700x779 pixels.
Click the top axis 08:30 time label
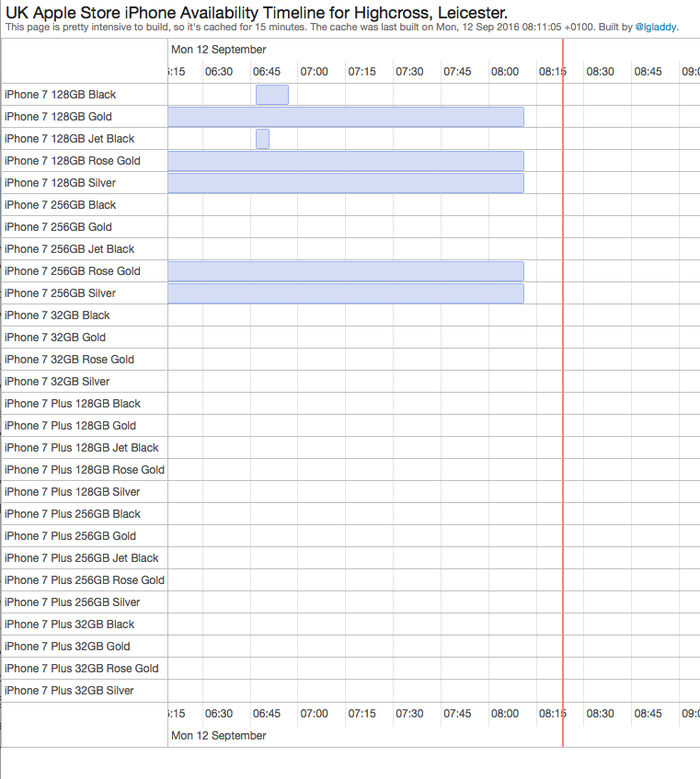(x=601, y=72)
